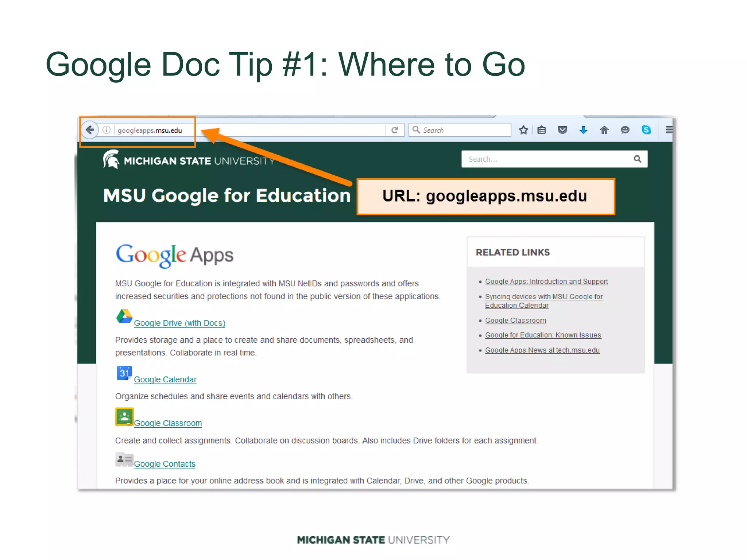
Task: Click the Google Drive icon
Action: [x=124, y=316]
